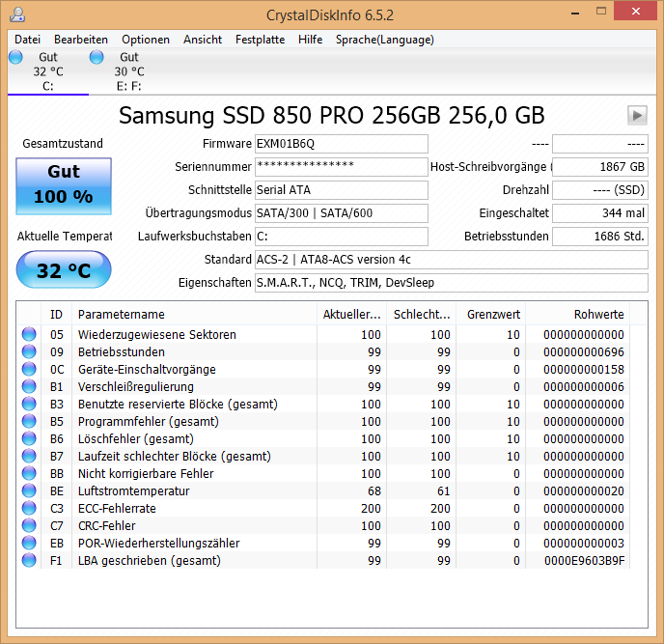This screenshot has height=644, width=664.
Task: Click the CrystalDiskInfo app icon in title bar
Action: [x=17, y=14]
